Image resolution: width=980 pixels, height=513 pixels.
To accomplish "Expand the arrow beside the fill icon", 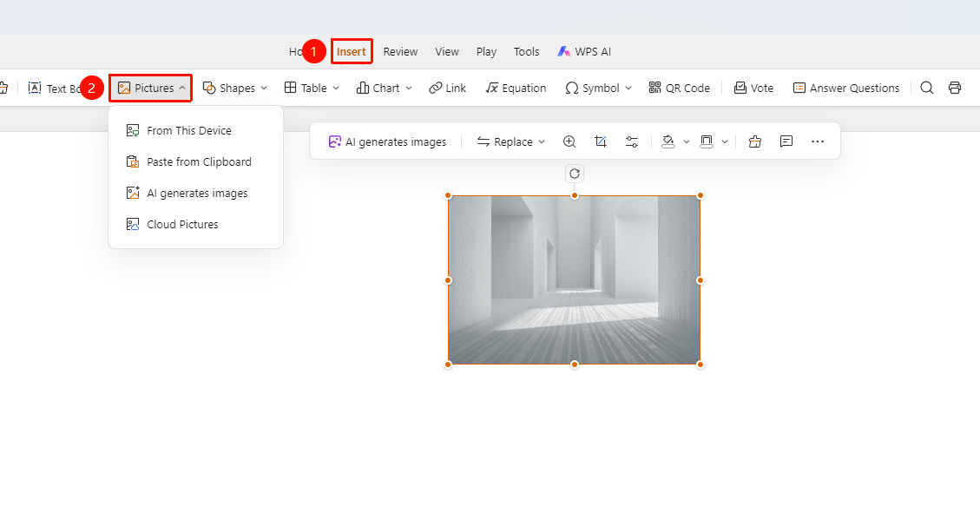I will click(687, 141).
